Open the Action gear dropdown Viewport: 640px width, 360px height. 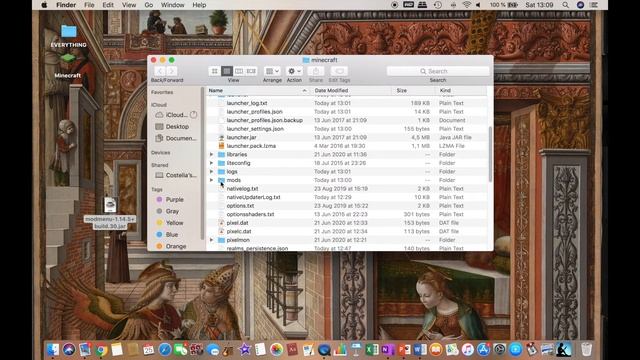[294, 71]
